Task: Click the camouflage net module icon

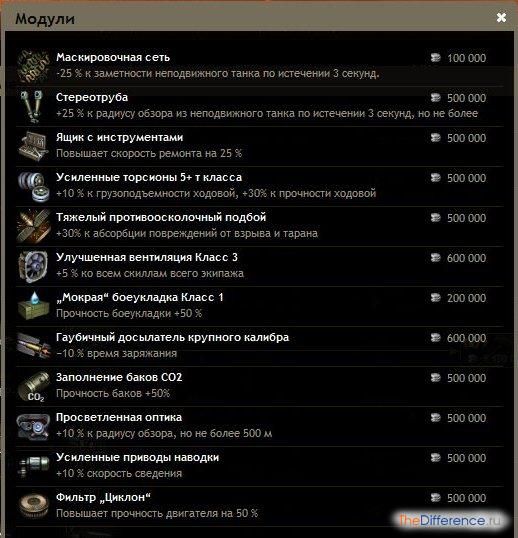Action: [x=33, y=66]
